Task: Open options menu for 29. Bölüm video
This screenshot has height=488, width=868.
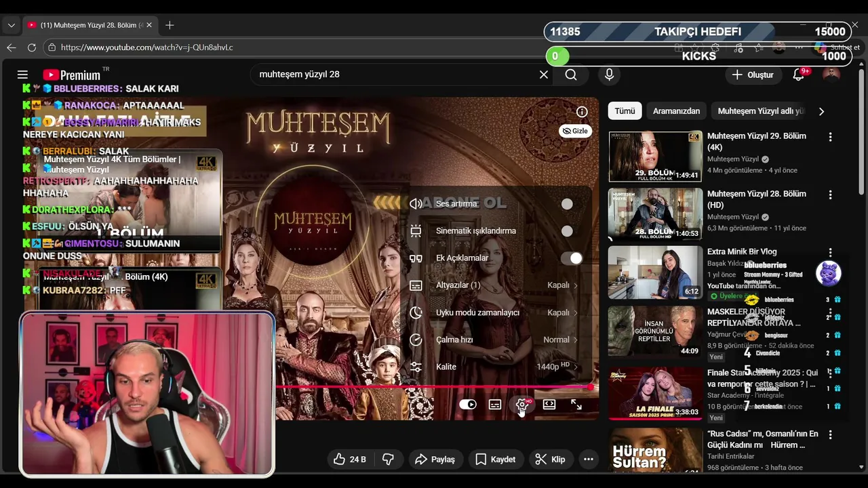Action: [830, 137]
